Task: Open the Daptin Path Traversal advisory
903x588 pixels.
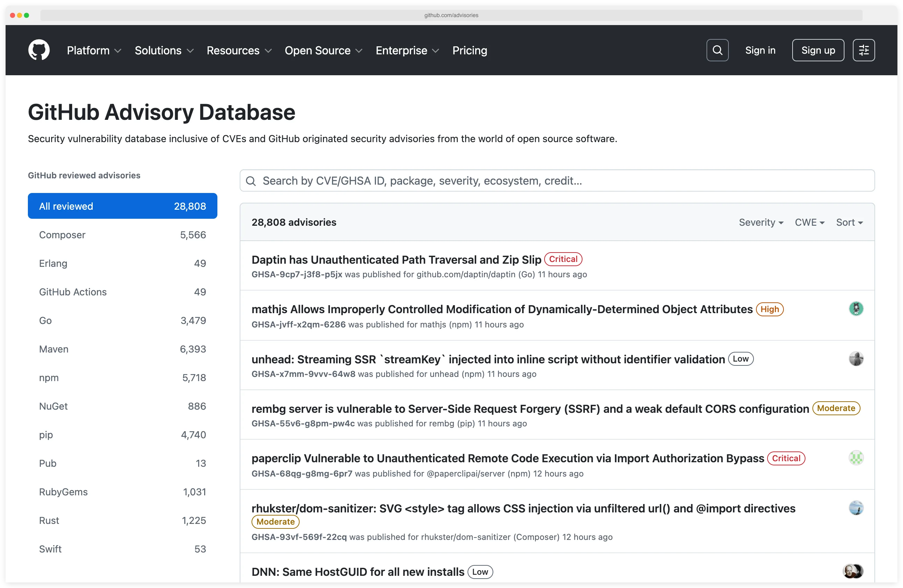Action: tap(396, 260)
